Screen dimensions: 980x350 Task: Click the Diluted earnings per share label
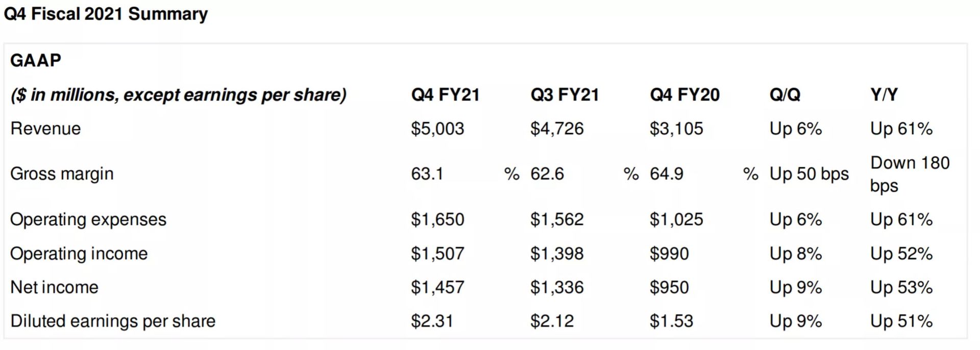click(x=113, y=321)
